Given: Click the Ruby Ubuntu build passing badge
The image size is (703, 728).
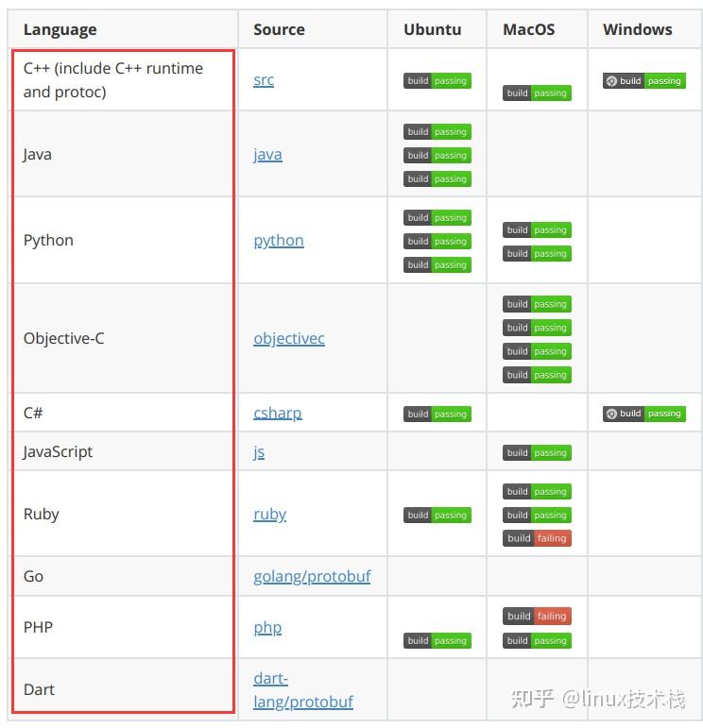Looking at the screenshot, I should [x=437, y=516].
